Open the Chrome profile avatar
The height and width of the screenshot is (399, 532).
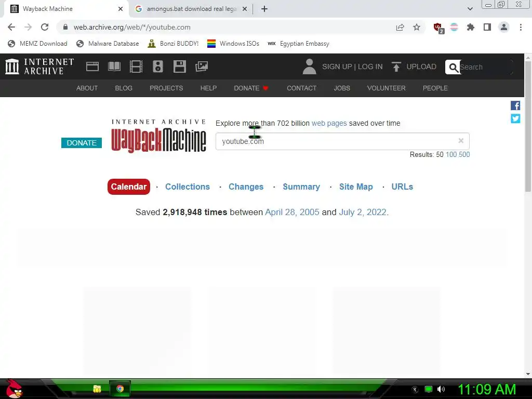click(x=504, y=27)
